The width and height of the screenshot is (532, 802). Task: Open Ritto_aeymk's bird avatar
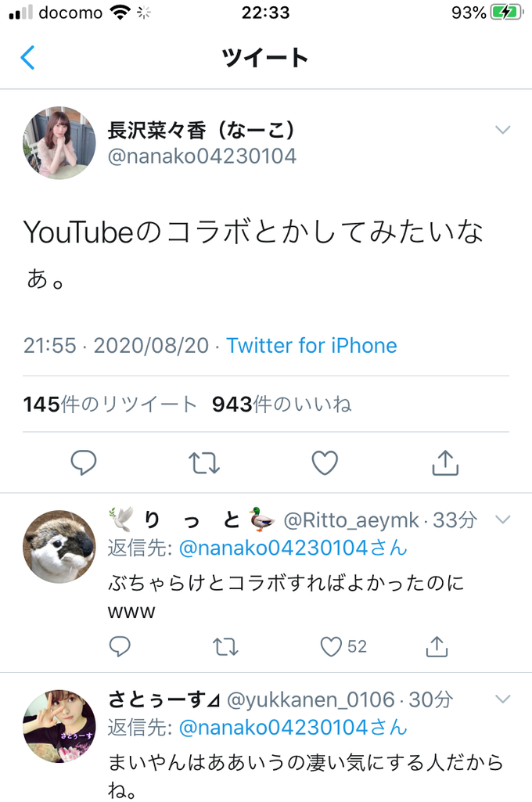tap(59, 547)
